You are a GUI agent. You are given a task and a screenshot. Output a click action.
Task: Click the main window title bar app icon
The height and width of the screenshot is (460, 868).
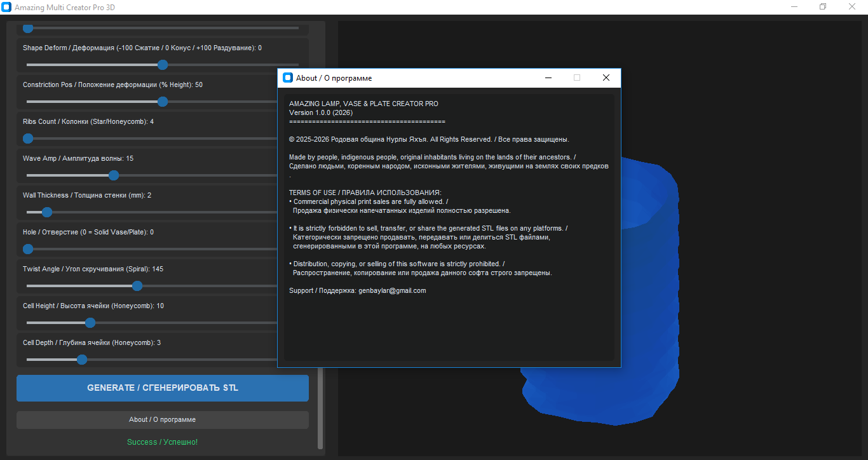coord(6,7)
